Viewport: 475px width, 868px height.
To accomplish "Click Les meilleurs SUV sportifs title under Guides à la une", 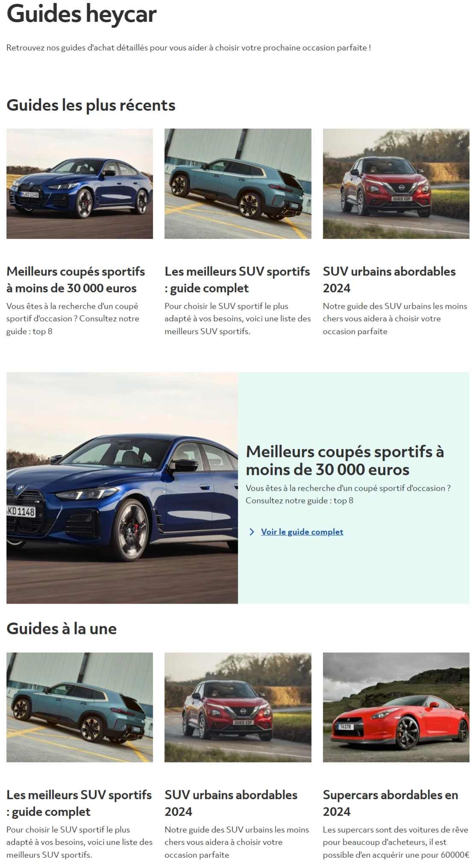I will [x=79, y=803].
